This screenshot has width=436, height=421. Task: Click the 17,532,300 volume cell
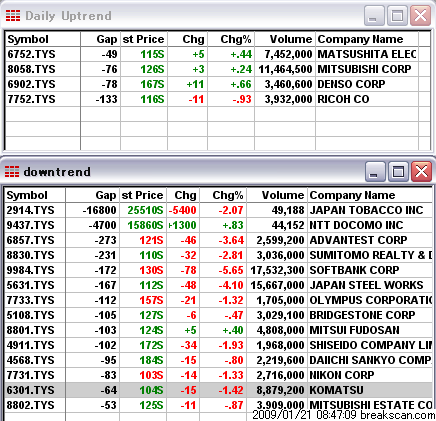click(277, 270)
